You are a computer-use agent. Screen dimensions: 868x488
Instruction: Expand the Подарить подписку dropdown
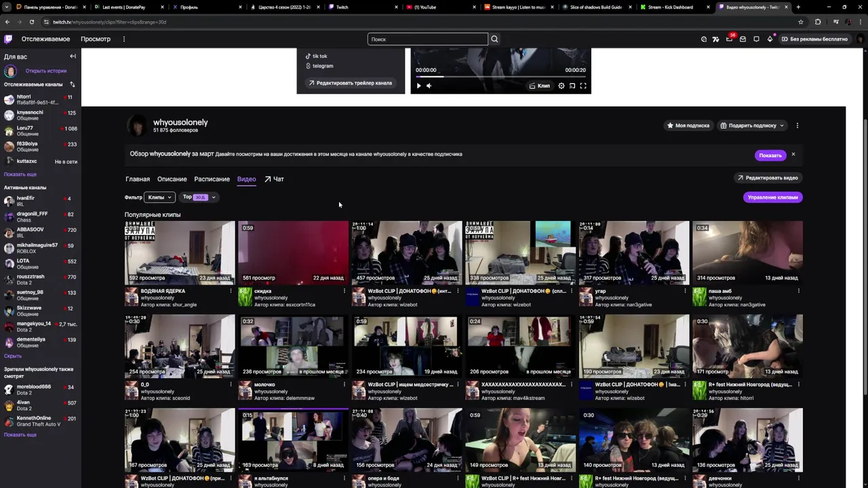pyautogui.click(x=752, y=125)
